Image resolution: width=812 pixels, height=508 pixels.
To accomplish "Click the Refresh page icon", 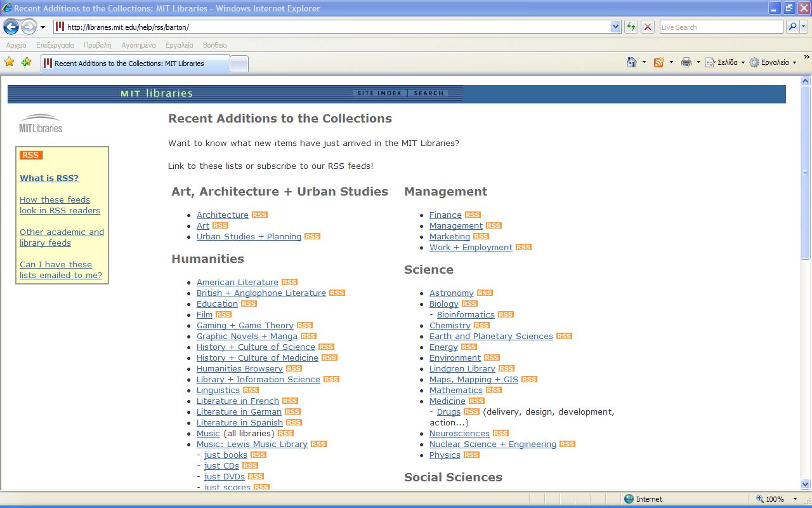I will [631, 27].
